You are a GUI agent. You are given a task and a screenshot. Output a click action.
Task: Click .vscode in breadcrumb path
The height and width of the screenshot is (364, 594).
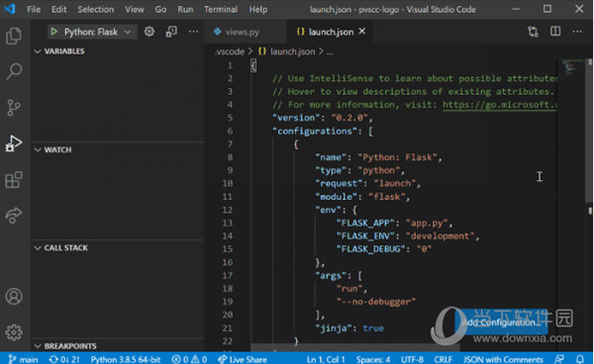pos(230,51)
